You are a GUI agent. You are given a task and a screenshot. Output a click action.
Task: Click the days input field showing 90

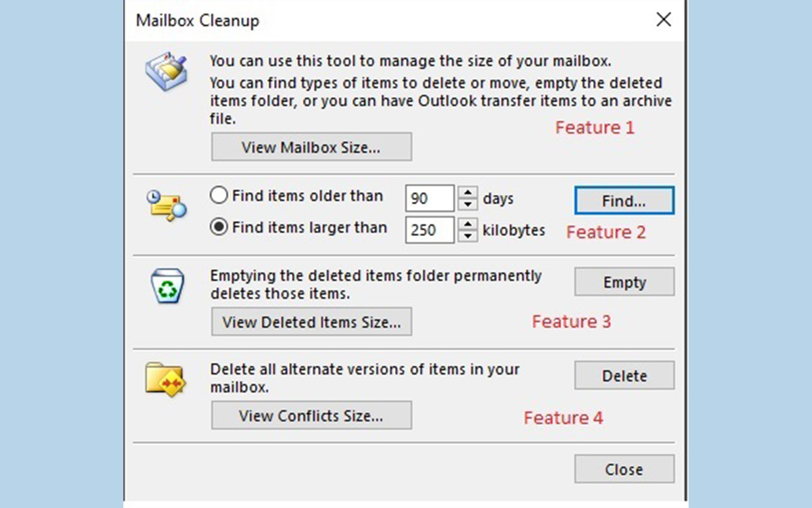click(x=429, y=198)
